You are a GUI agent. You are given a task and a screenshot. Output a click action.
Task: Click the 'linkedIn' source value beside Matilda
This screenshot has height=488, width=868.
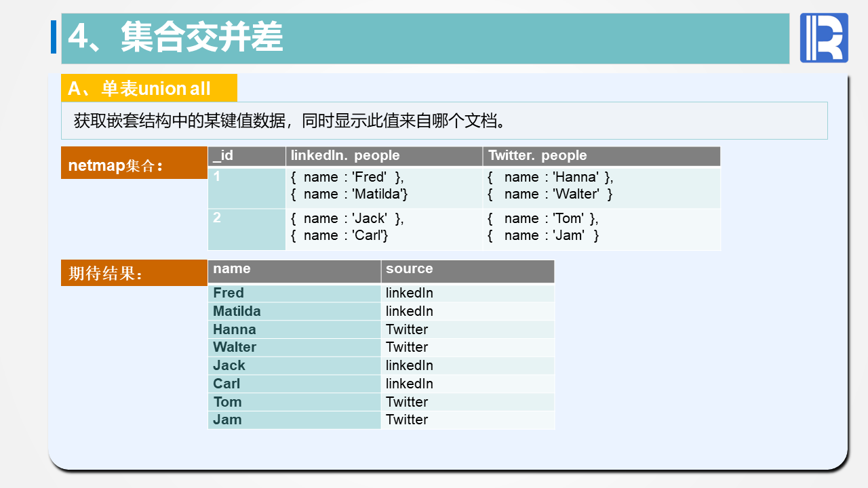click(x=410, y=311)
